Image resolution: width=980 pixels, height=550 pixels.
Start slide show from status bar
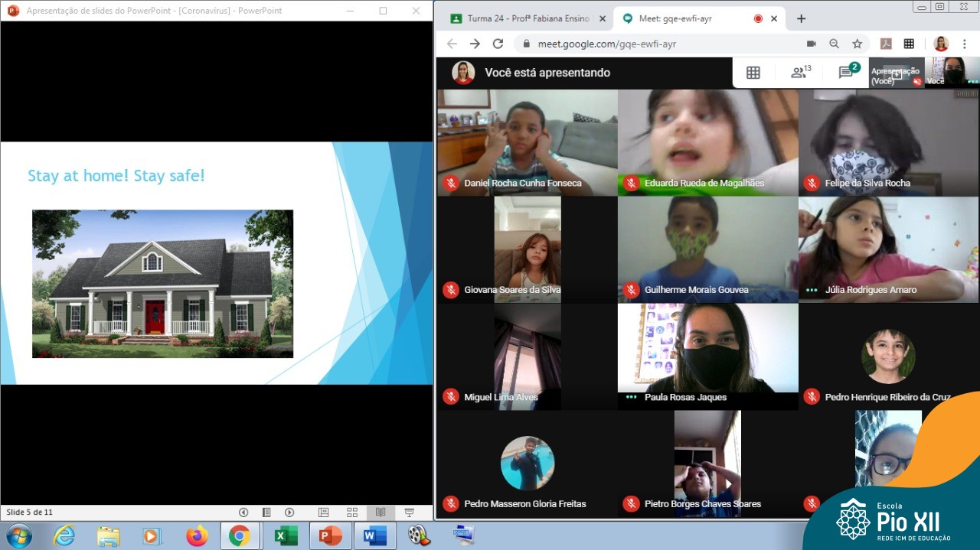click(409, 513)
